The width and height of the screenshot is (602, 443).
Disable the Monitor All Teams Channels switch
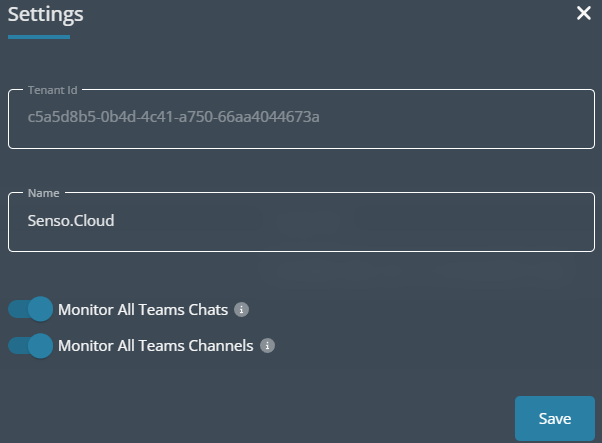31,346
